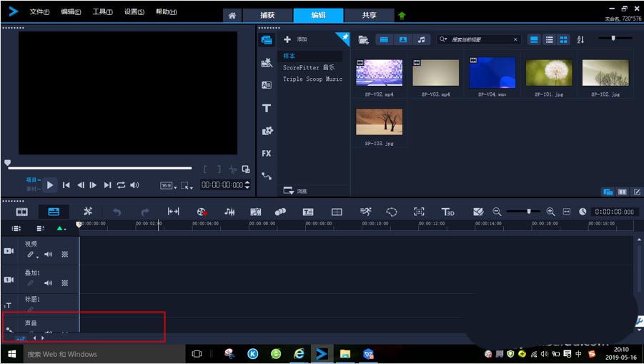The image size is (644, 364).
Task: Click the thumbnail size slider
Action: [x=615, y=38]
